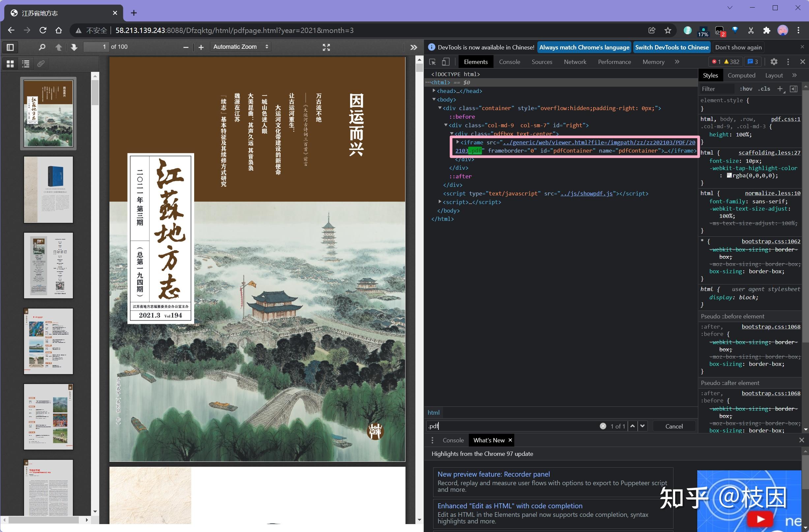The width and height of the screenshot is (809, 532).
Task: Open the Extensions puzzle menu
Action: click(x=766, y=30)
